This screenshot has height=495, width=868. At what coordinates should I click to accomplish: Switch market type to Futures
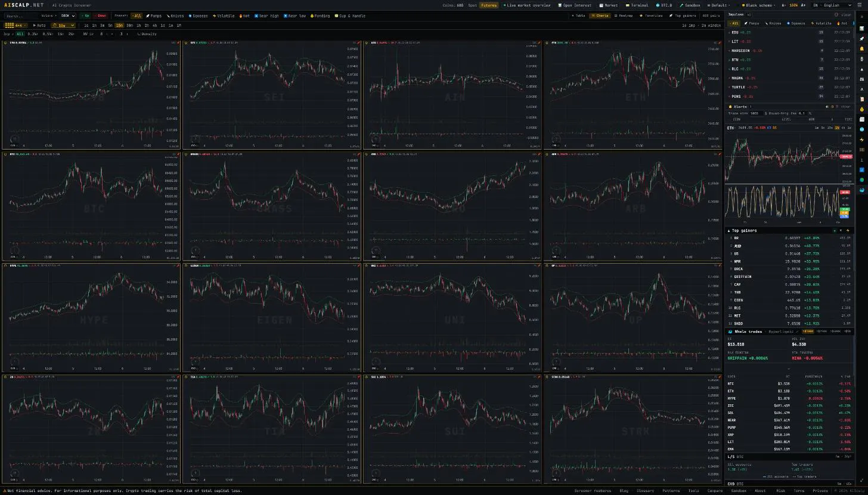pos(489,5)
